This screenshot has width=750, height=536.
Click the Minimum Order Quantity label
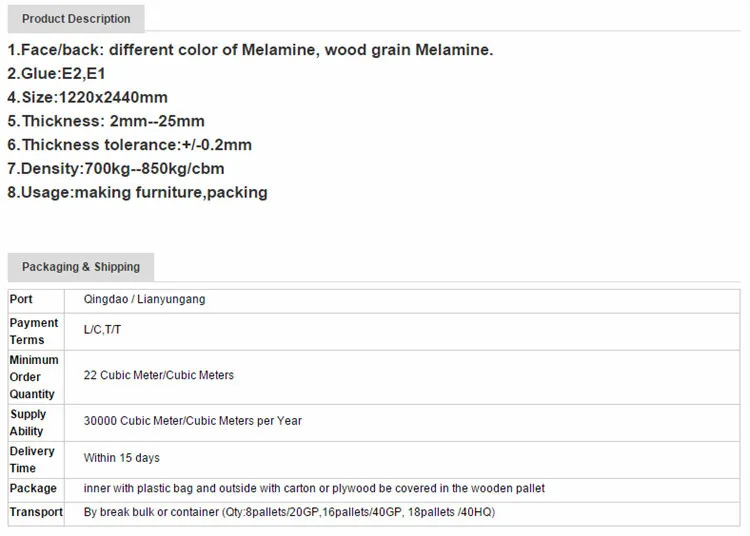(x=34, y=377)
